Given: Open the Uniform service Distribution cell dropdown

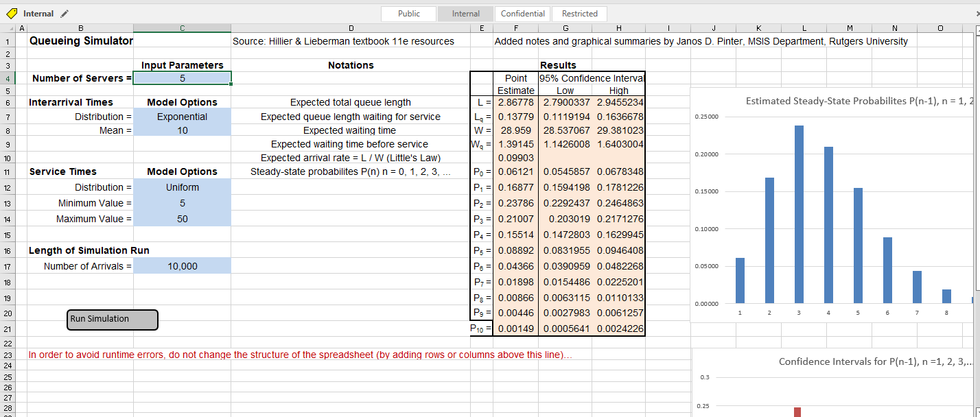Looking at the screenshot, I should 182,187.
